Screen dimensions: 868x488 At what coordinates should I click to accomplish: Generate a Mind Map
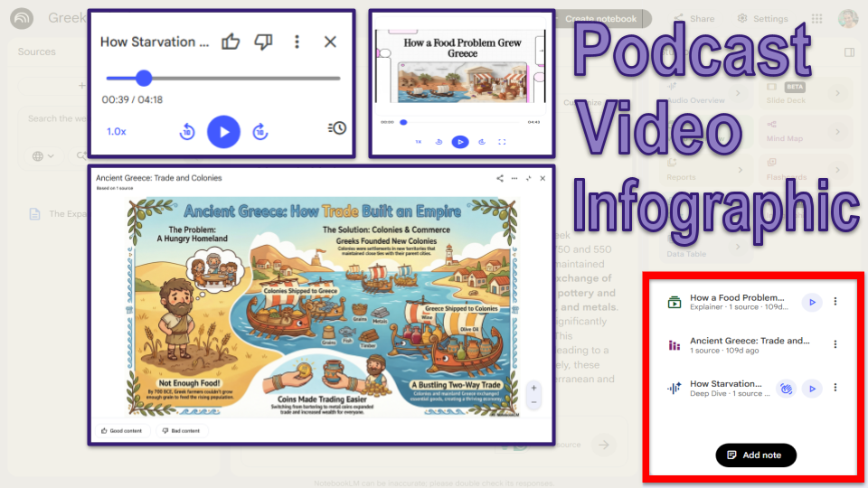[x=806, y=132]
